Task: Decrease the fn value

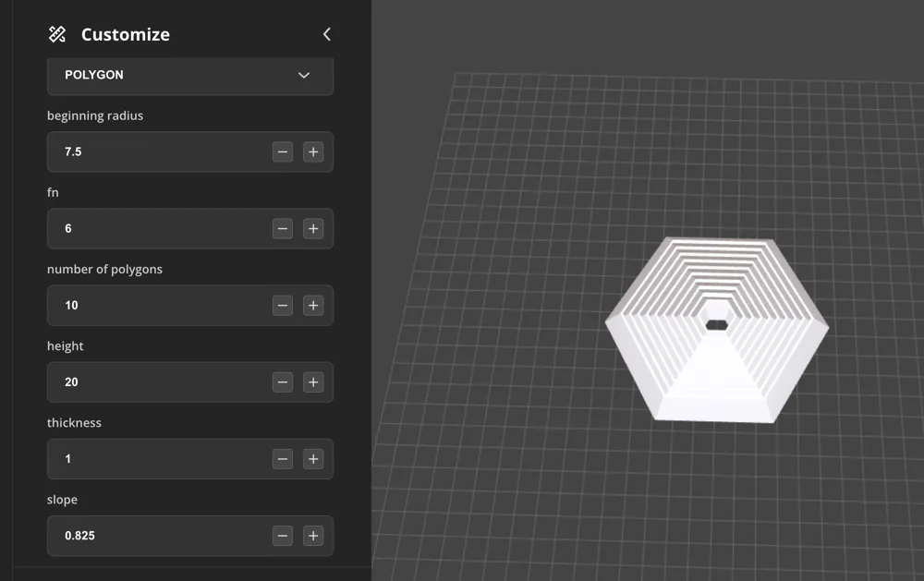Action: pos(283,229)
